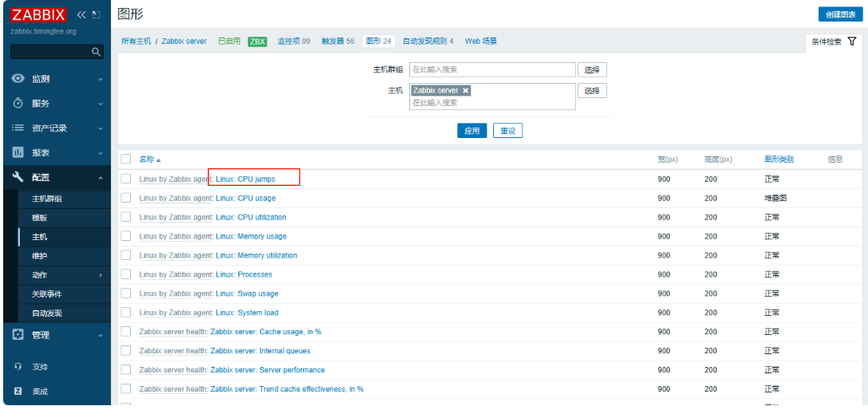The height and width of the screenshot is (410, 868).
Task: Click the 应用 button
Action: coord(471,131)
